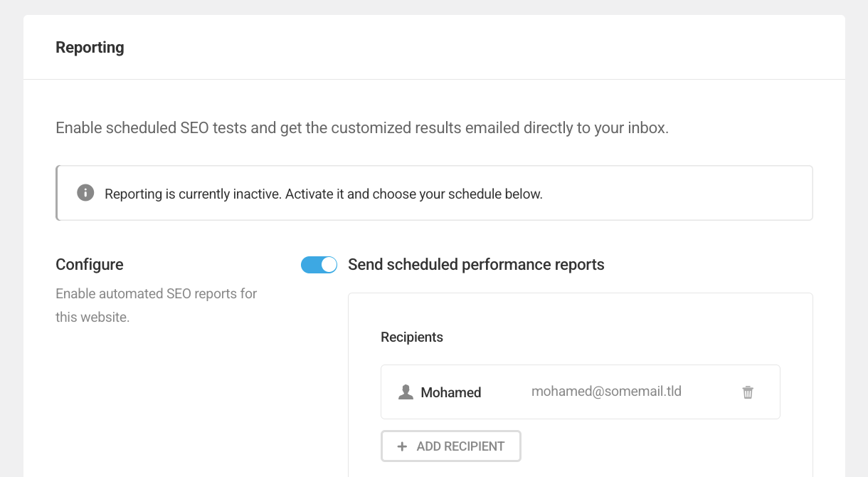Click the Send scheduled performance reports label
The width and height of the screenshot is (868, 477).
point(475,264)
